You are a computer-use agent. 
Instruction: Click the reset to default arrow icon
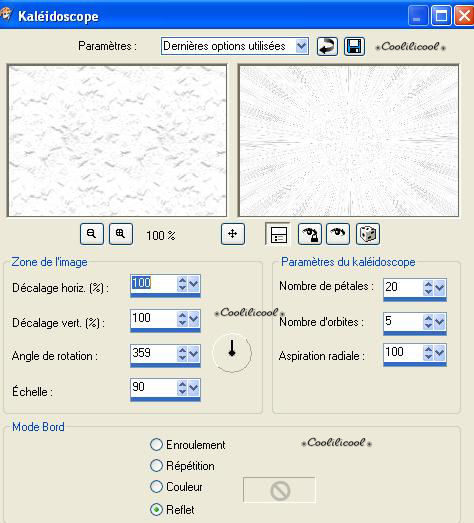pos(327,46)
